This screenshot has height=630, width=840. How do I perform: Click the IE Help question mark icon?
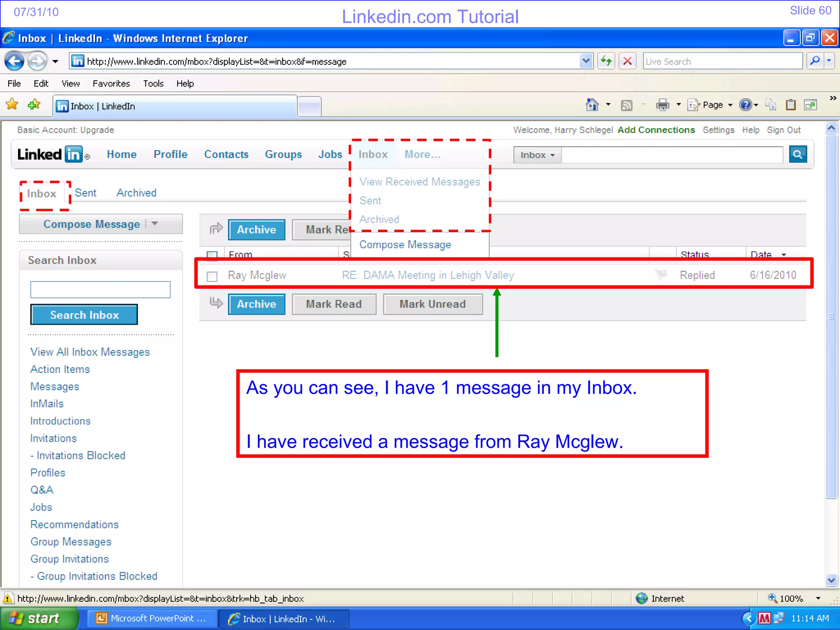(x=745, y=105)
